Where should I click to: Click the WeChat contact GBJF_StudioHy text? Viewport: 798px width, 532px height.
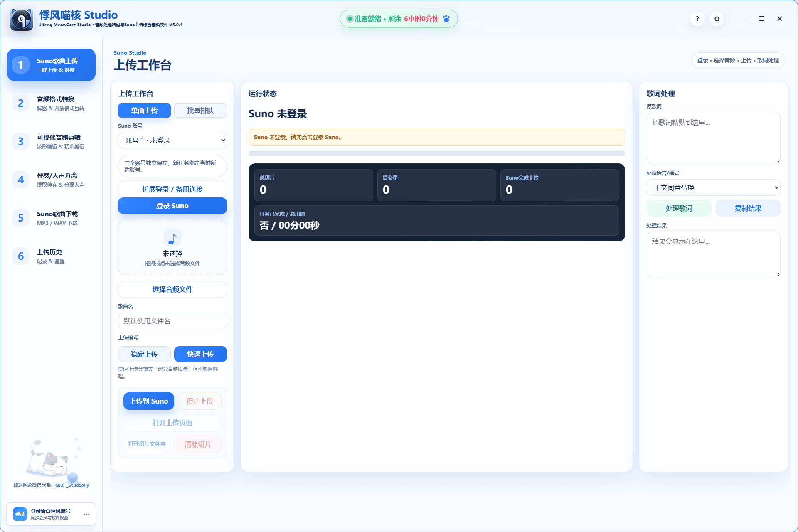click(x=72, y=485)
